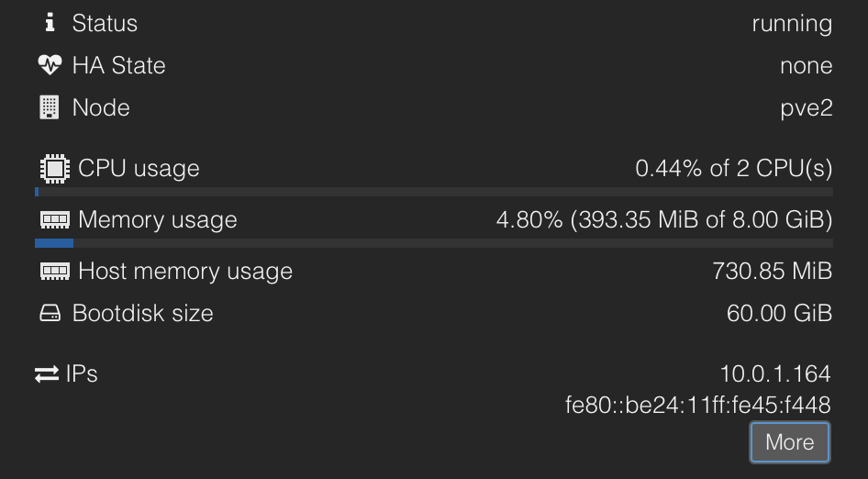This screenshot has height=479, width=868.
Task: Click the Host memory usage icon
Action: [55, 272]
